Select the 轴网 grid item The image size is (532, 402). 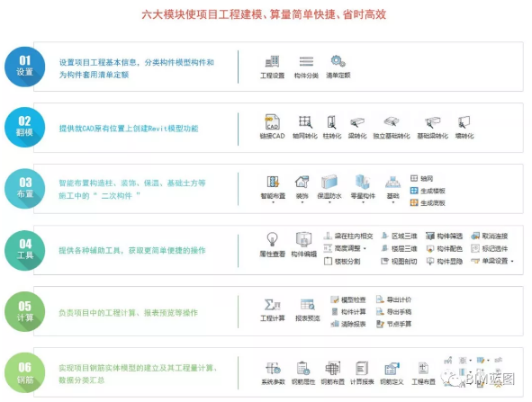click(x=422, y=178)
